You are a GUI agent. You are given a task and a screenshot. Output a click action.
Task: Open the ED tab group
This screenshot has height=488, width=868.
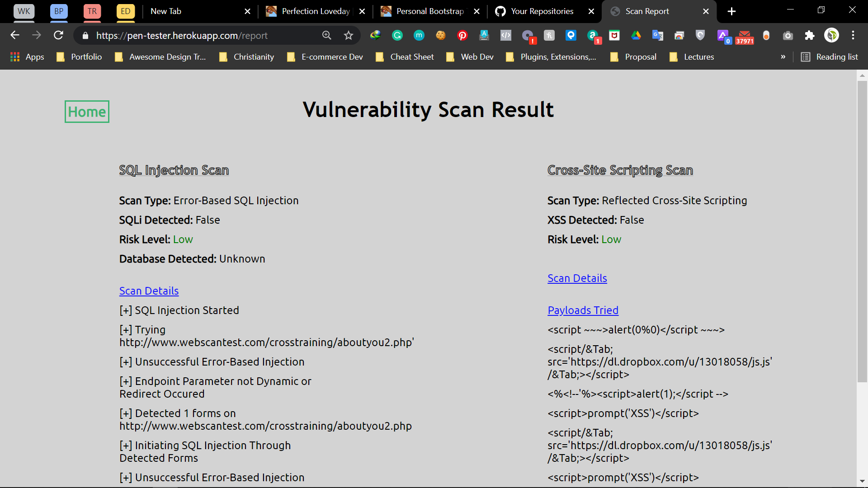point(126,11)
